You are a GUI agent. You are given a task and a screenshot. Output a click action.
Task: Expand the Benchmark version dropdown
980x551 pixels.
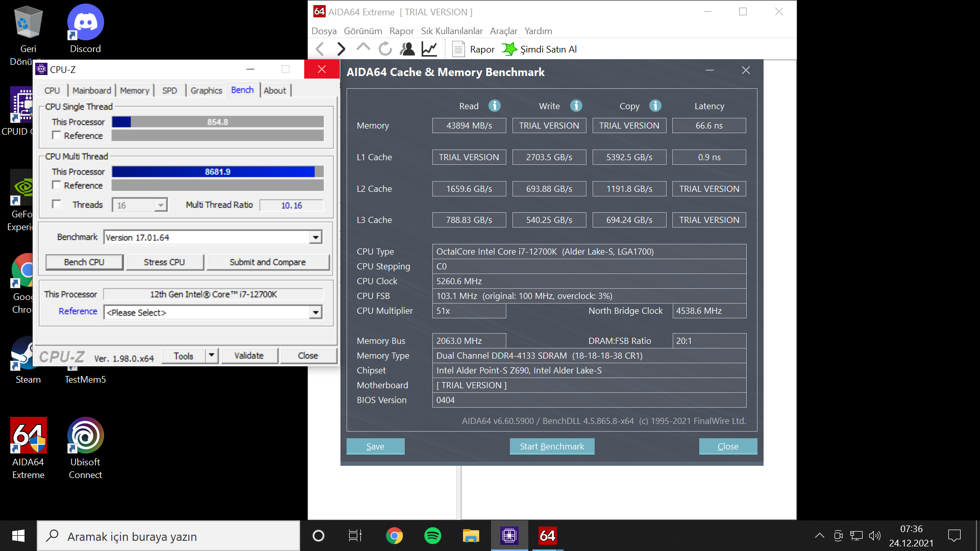click(x=316, y=237)
